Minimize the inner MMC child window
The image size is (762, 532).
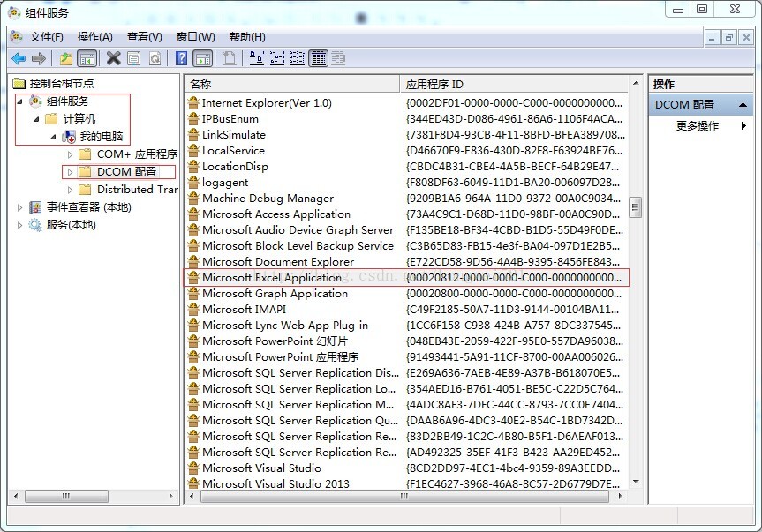point(712,37)
